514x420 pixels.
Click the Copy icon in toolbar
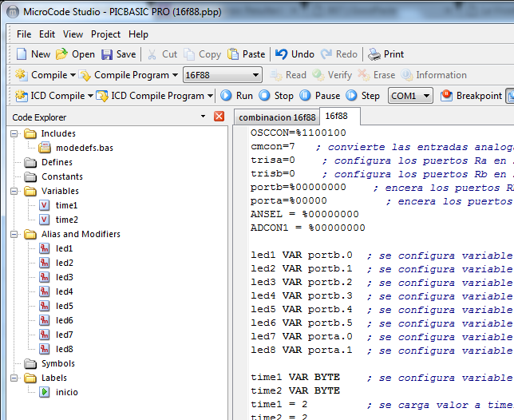[x=189, y=54]
